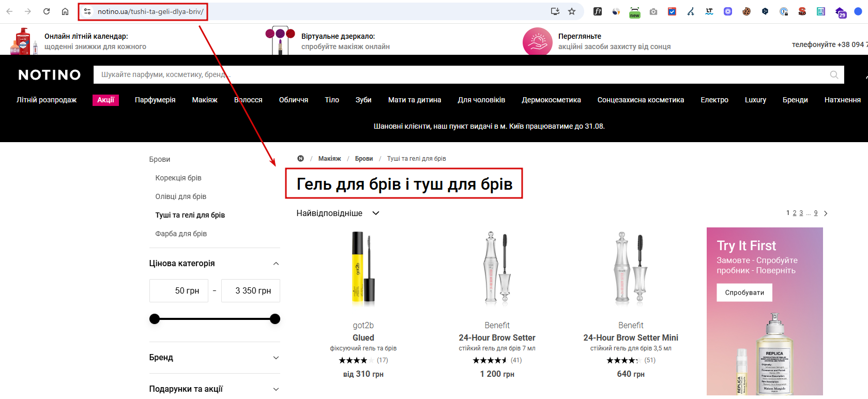The image size is (868, 399).
Task: Click the minimum price slider handle
Action: click(x=155, y=319)
